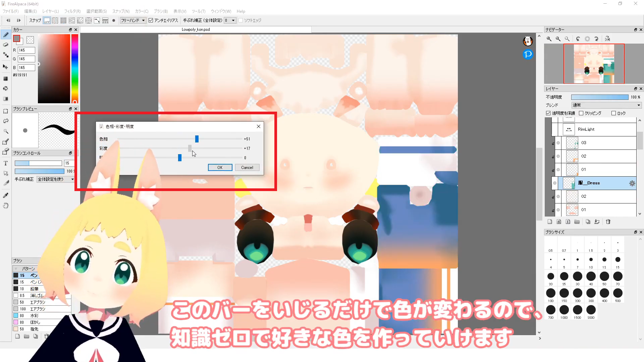Click the snap off icon

(47, 20)
